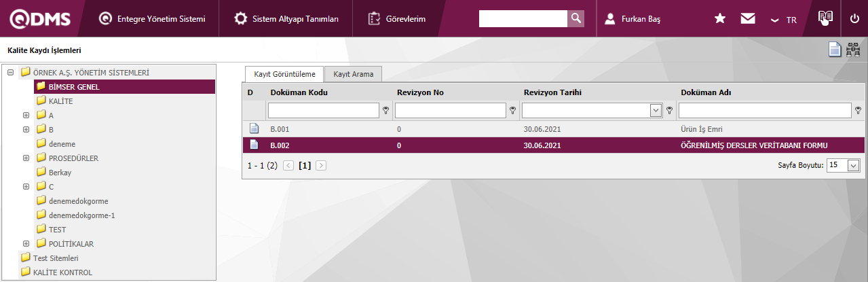Focus the Doküman Adı filter field
Image resolution: width=868 pixels, height=282 pixels.
pyautogui.click(x=765, y=110)
